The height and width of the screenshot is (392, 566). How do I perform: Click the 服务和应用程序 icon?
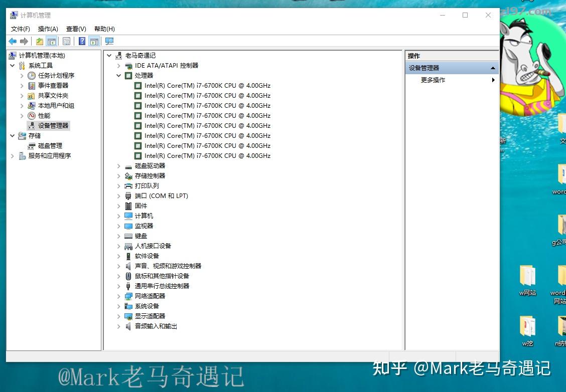(22, 156)
